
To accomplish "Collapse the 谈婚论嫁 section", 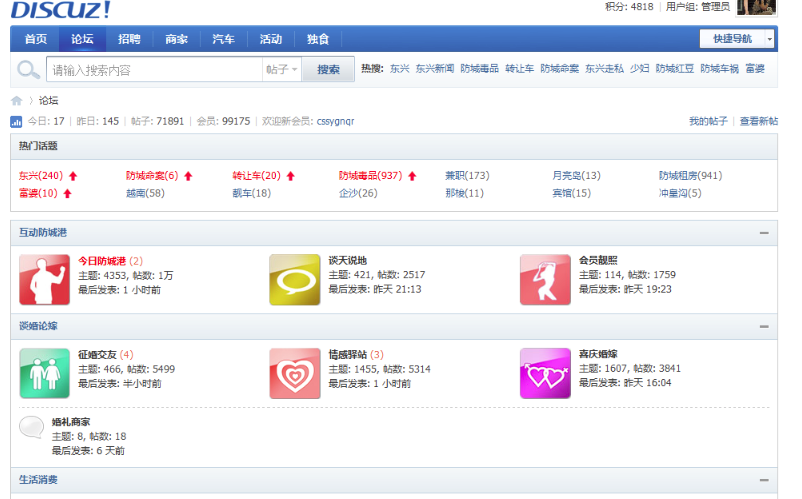I will (764, 326).
